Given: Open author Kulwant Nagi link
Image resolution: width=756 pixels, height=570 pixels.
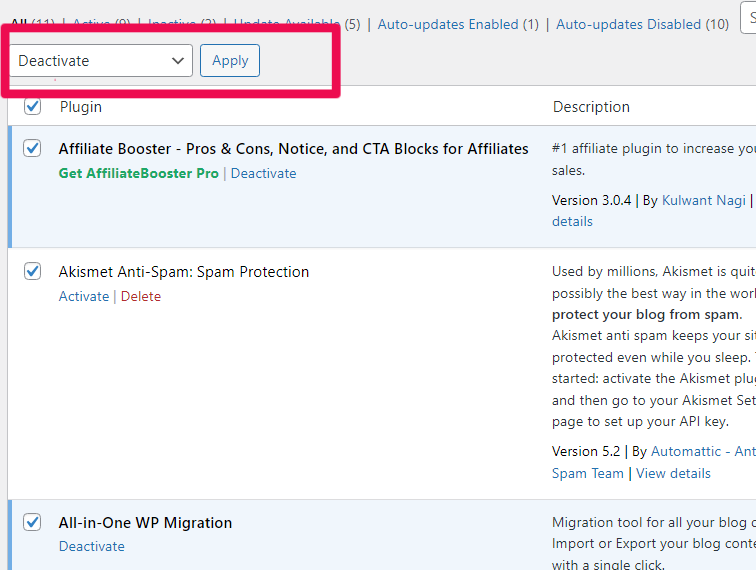Looking at the screenshot, I should [704, 200].
